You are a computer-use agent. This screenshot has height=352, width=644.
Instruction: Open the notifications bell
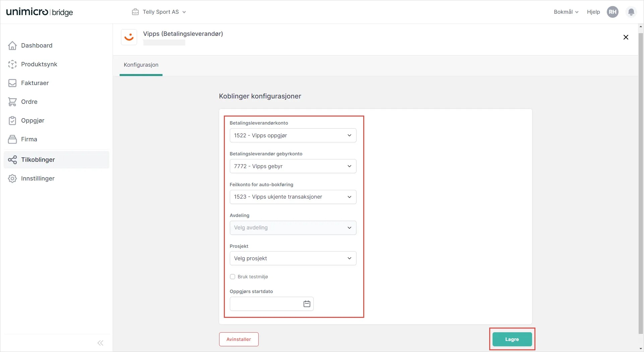[631, 12]
